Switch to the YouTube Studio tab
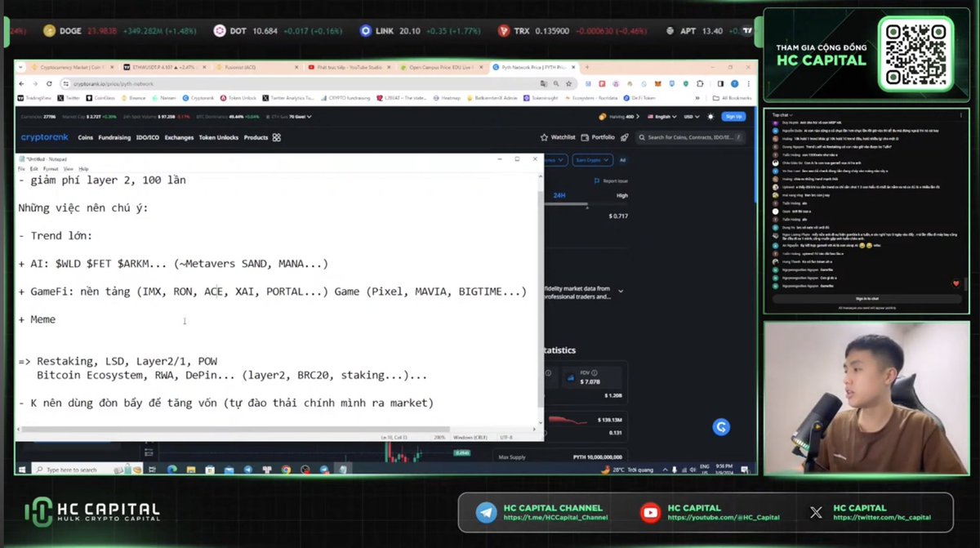The height and width of the screenshot is (548, 980). 349,67
